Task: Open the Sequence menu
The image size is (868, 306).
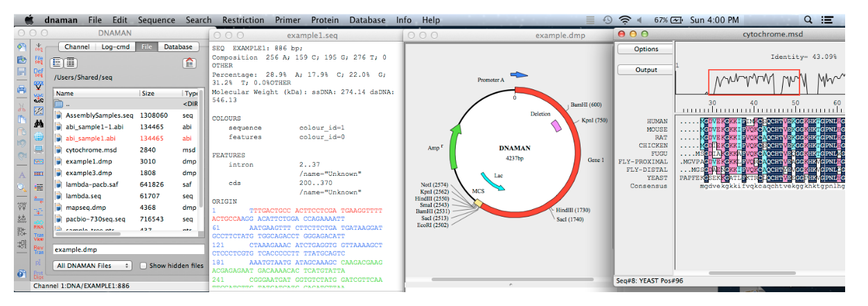Action: tap(156, 20)
